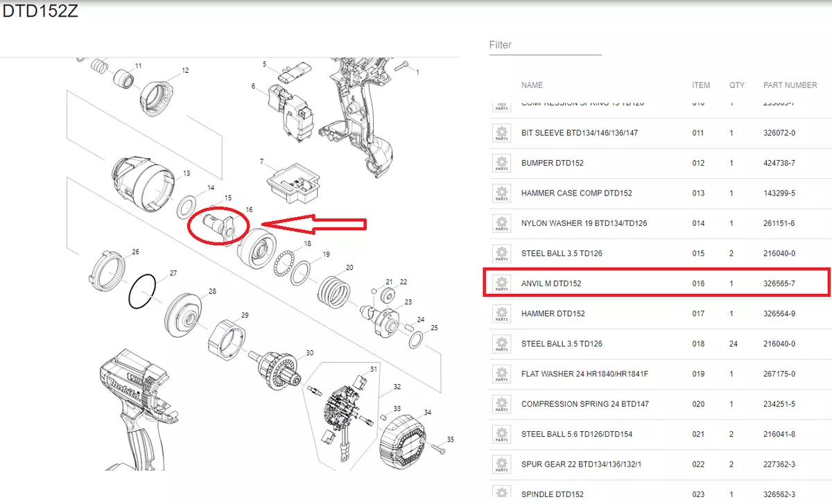
Task: Click the Filter text field
Action: tap(545, 45)
